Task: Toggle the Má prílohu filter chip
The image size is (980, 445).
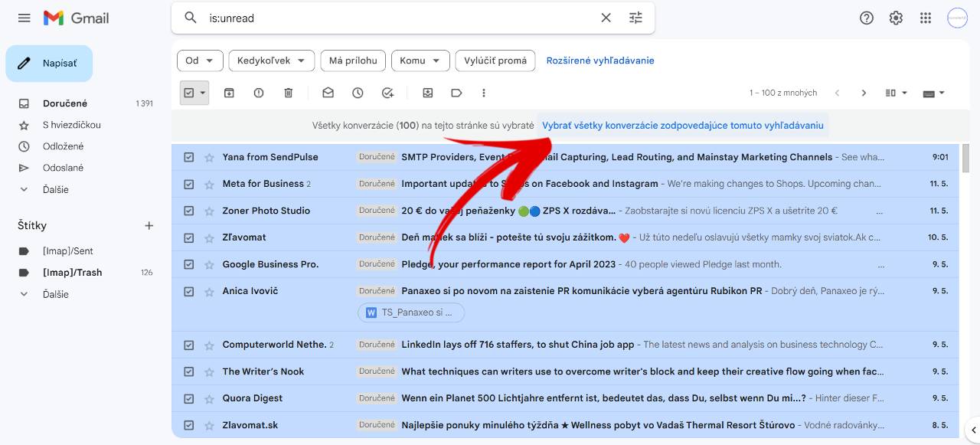Action: tap(353, 61)
